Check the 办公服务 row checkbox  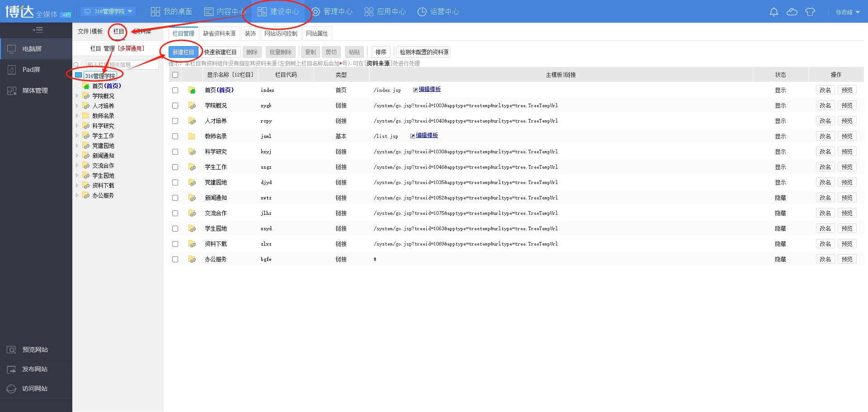point(175,260)
